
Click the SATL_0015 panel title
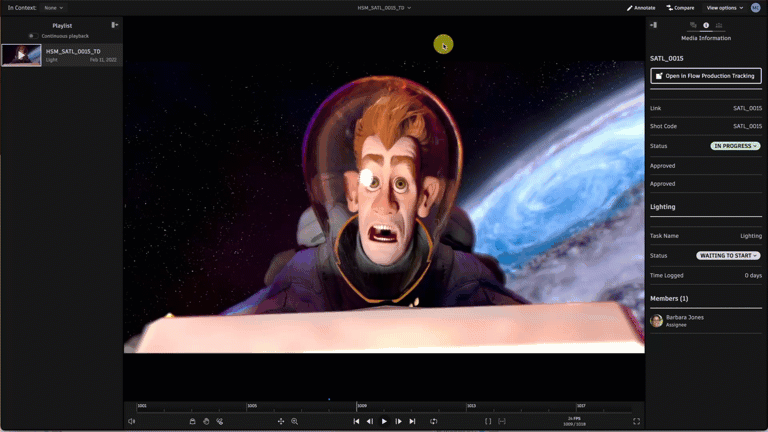point(666,58)
